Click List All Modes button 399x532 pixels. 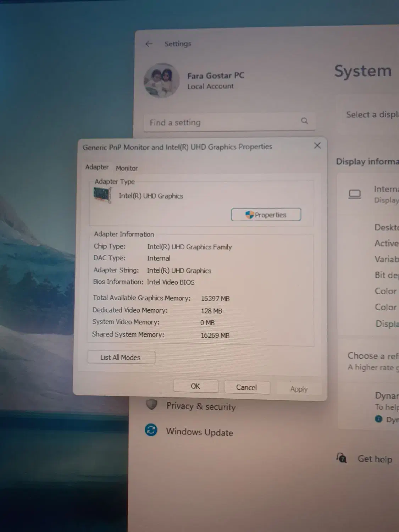point(121,358)
